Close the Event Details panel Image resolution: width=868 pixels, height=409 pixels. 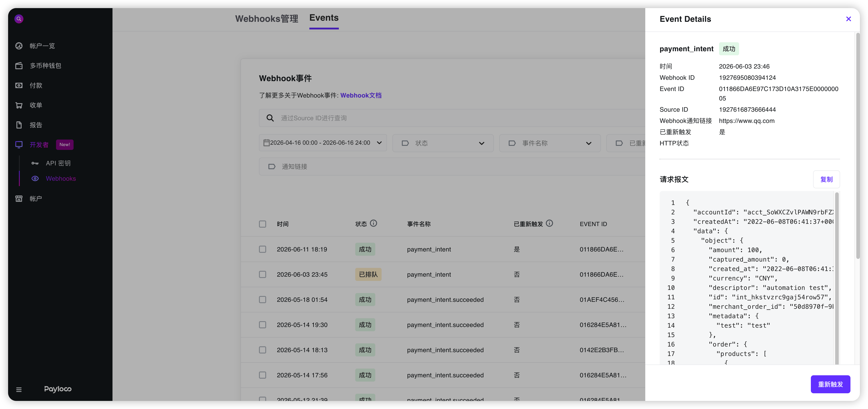(x=848, y=19)
